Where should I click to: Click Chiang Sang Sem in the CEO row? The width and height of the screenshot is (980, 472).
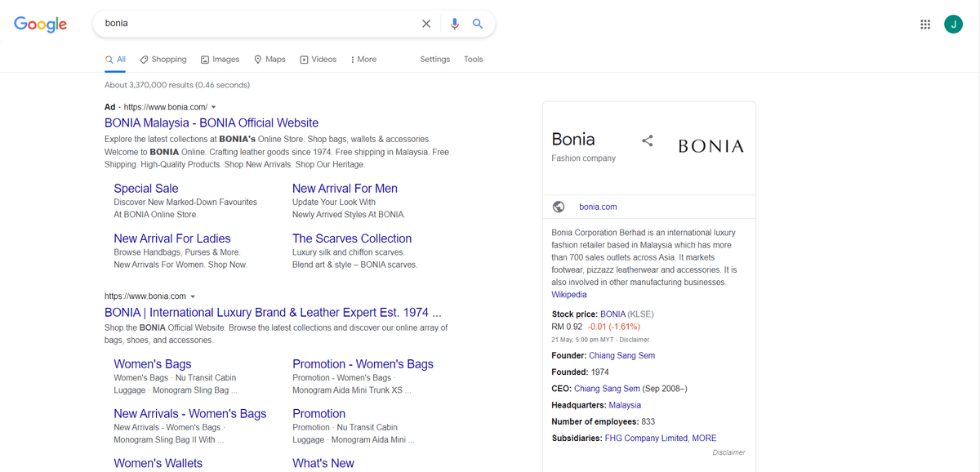coord(607,389)
